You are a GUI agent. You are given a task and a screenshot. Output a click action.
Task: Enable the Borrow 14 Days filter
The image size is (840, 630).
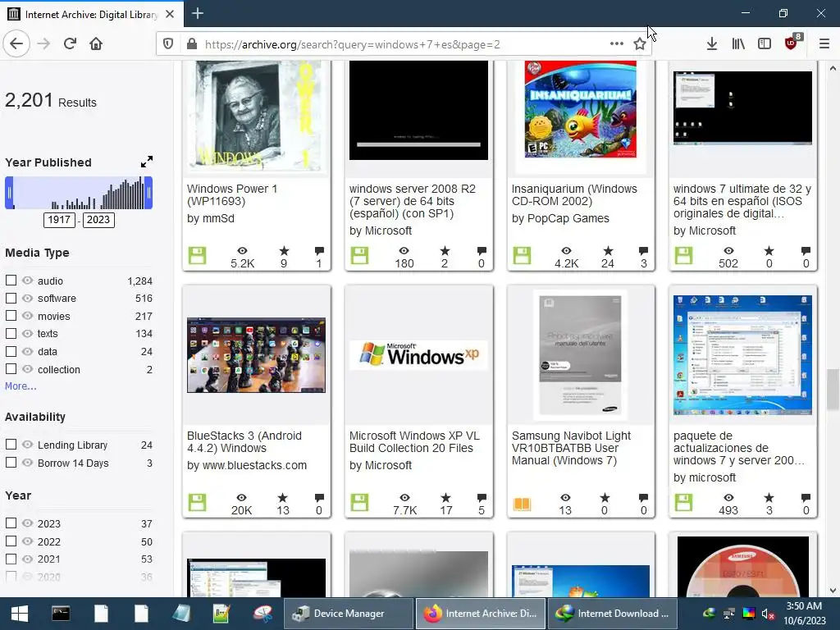click(11, 462)
